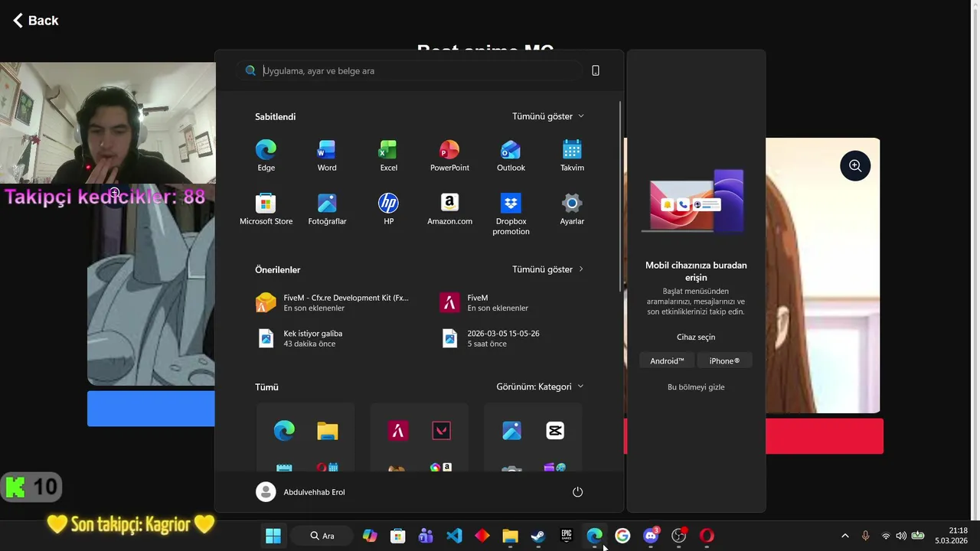Open Discord from the taskbar
Image resolution: width=980 pixels, height=551 pixels.
click(x=651, y=536)
